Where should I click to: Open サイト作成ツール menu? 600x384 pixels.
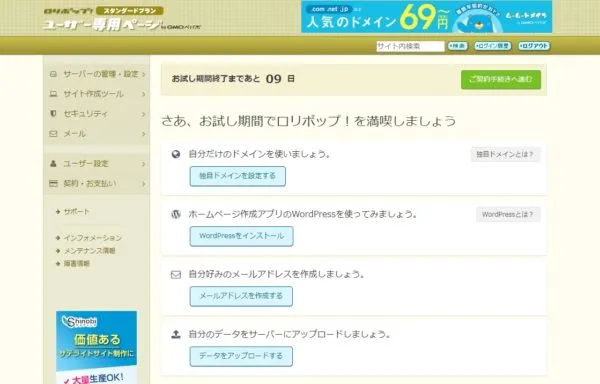click(97, 94)
